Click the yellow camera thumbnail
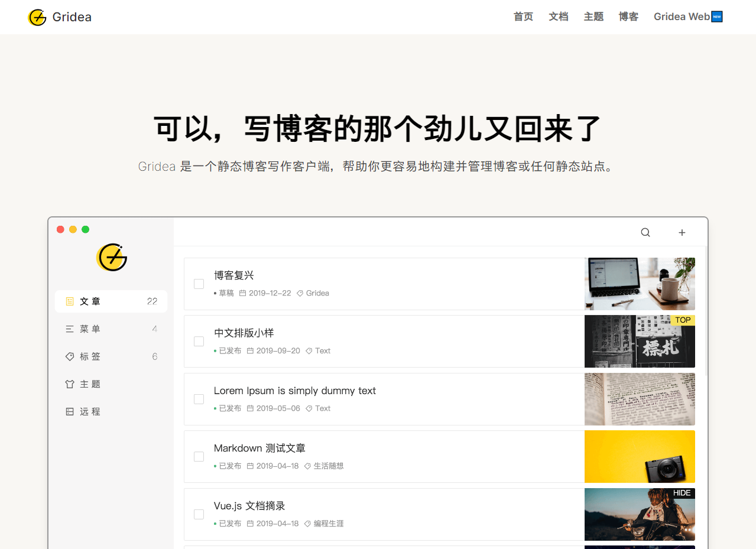This screenshot has height=549, width=756. click(x=640, y=457)
